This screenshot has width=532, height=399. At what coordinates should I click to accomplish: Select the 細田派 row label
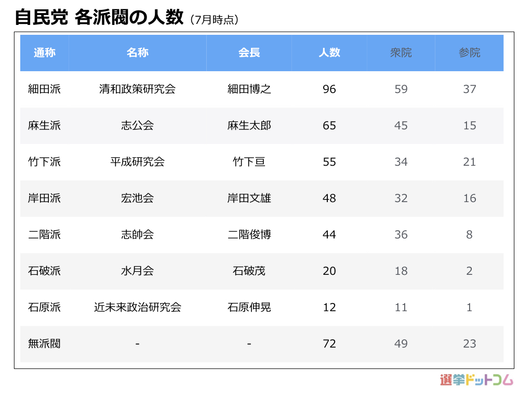(x=45, y=89)
